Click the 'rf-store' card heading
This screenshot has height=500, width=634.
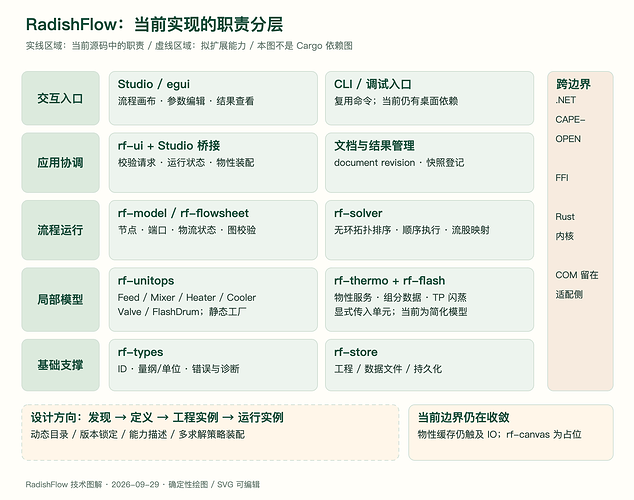[356, 352]
